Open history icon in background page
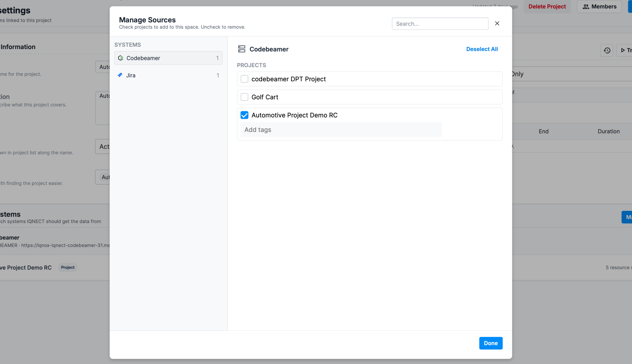This screenshot has height=364, width=632. [x=607, y=51]
